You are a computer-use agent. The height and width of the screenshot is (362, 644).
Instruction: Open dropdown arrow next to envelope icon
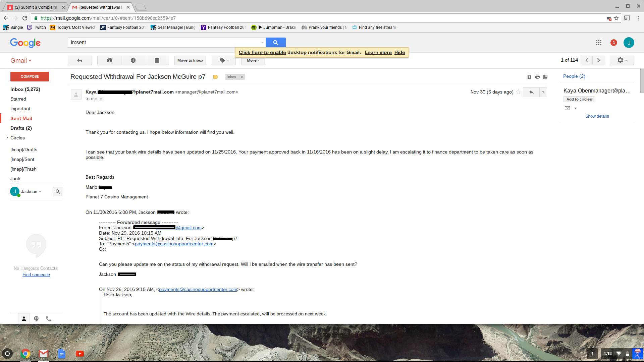575,108
